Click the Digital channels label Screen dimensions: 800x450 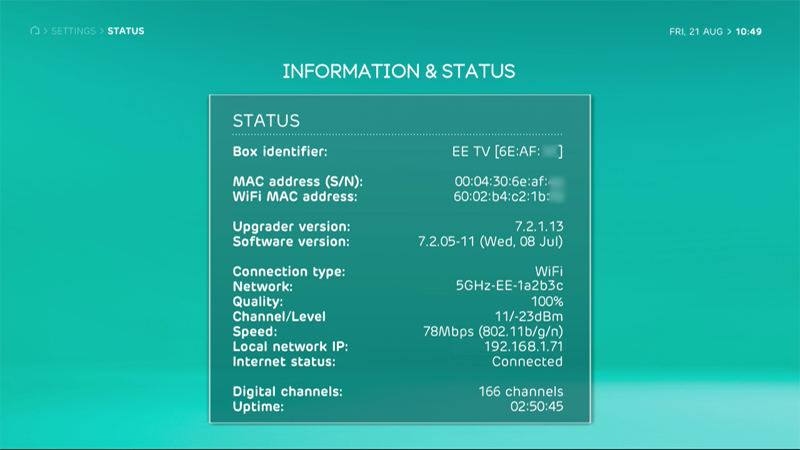tap(288, 391)
